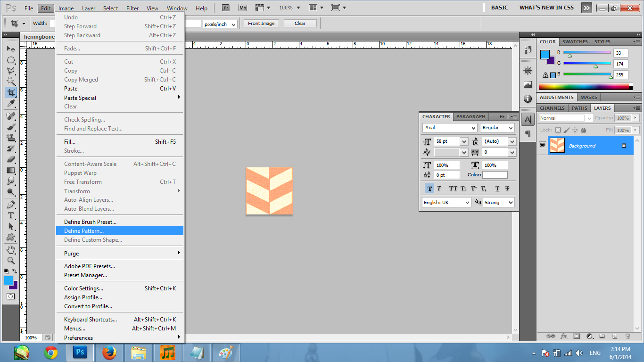Switch to the Paragraph tab
The height and width of the screenshot is (362, 644).
coord(471,116)
